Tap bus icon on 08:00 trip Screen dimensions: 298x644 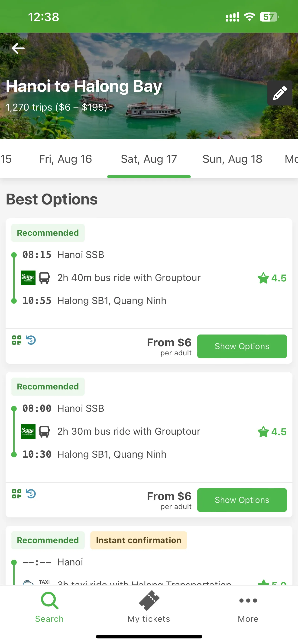click(44, 431)
